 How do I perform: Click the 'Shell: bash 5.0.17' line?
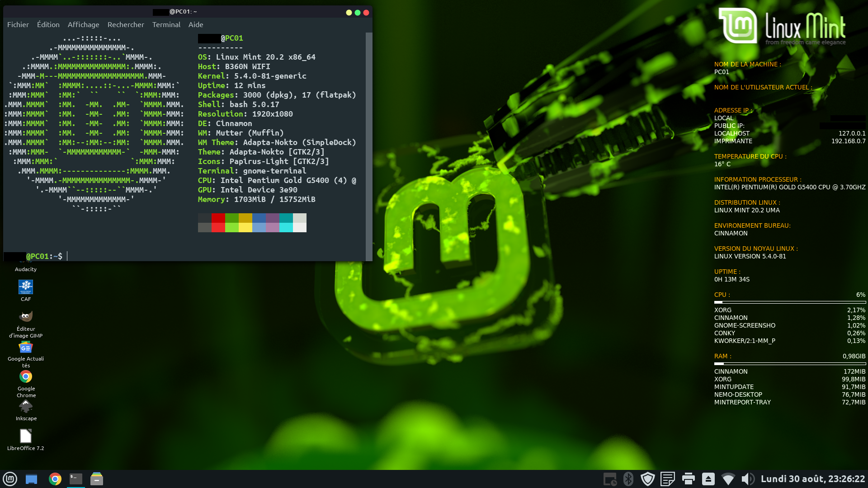click(x=239, y=104)
